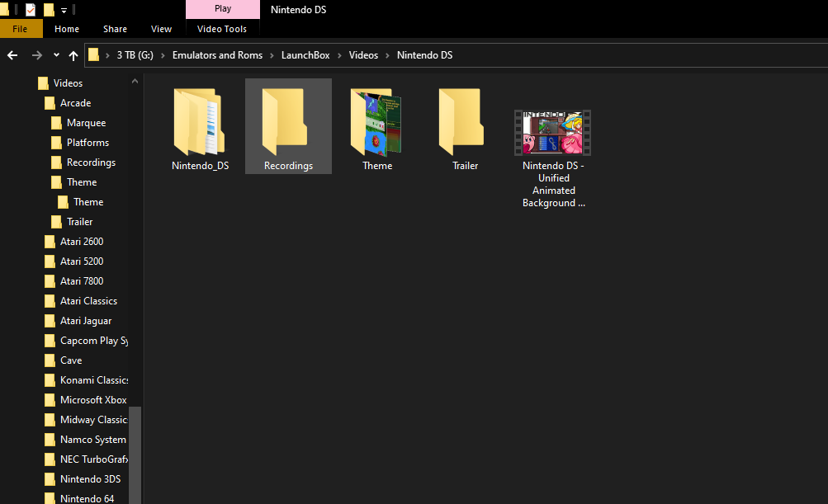Click the New Folder icon in the quick access toolbar
This screenshot has width=828, height=504.
(x=49, y=10)
